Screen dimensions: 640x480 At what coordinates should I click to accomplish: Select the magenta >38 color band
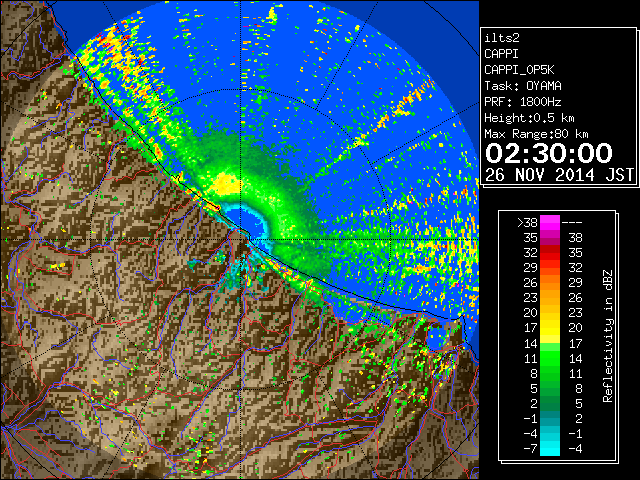point(550,222)
